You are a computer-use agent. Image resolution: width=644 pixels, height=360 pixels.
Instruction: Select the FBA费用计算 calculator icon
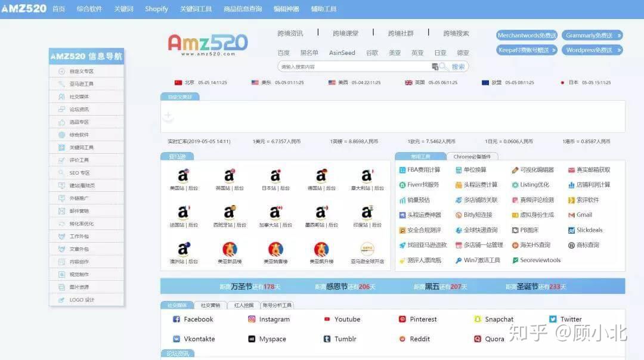[x=421, y=169]
